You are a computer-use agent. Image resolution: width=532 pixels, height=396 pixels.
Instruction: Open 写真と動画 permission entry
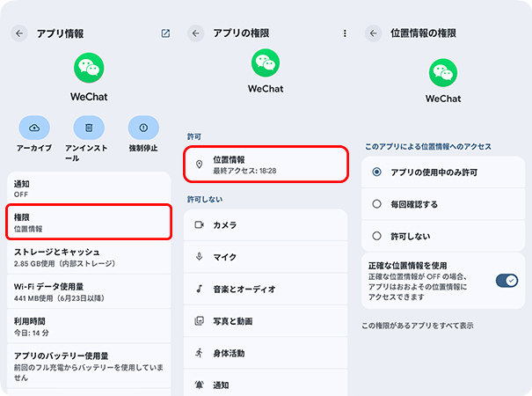click(266, 321)
